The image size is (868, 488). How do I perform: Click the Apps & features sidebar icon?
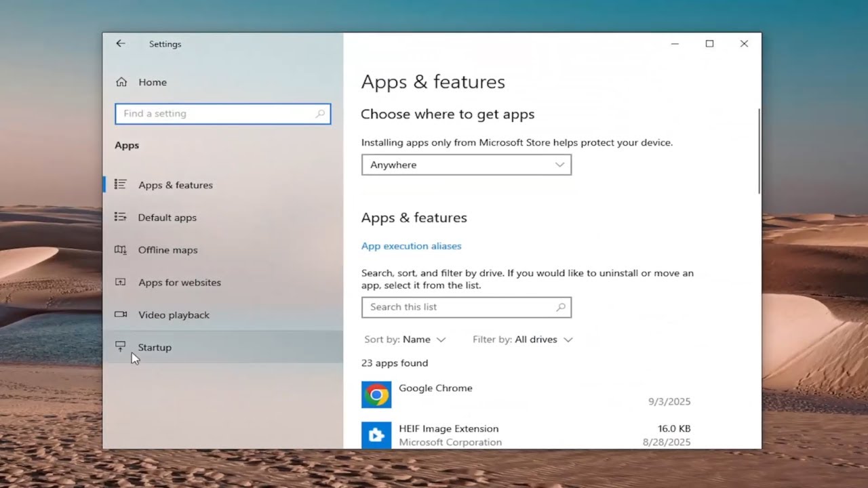[121, 184]
